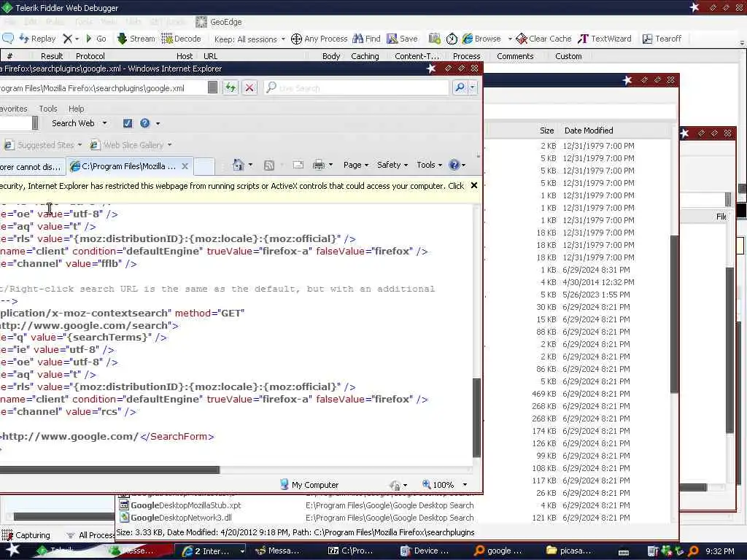Click the Home icon in IE command bar
Screen dimensions: 747x560
pyautogui.click(x=239, y=166)
